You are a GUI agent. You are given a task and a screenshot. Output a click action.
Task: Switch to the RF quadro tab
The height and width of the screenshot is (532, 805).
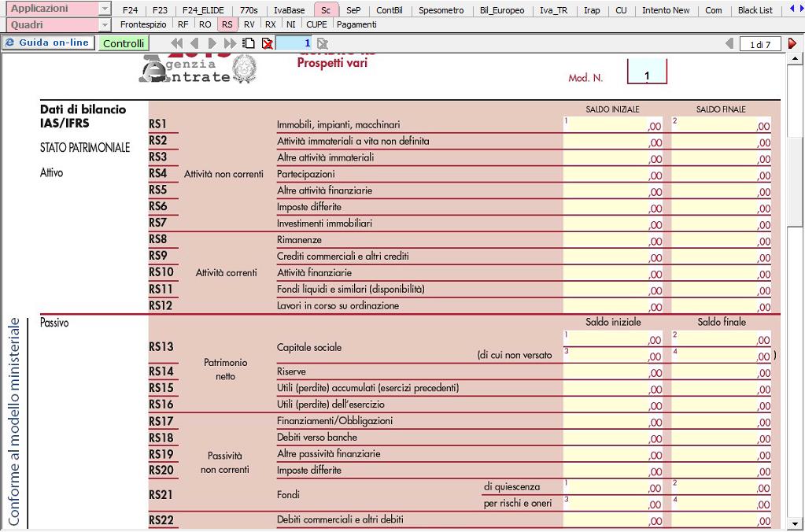coord(183,24)
